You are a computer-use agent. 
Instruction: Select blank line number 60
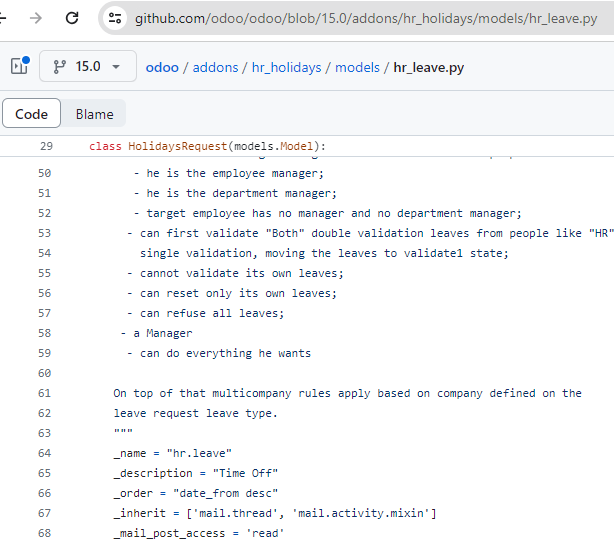click(x=45, y=373)
